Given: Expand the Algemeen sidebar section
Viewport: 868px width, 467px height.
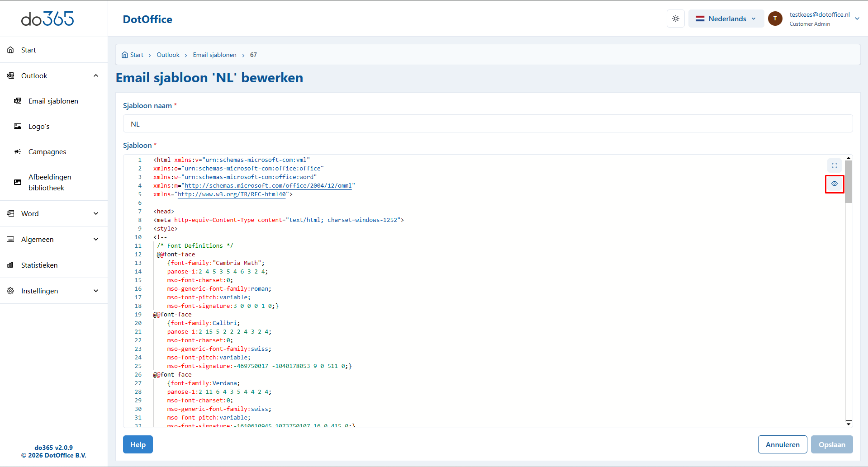Looking at the screenshot, I should tap(95, 239).
